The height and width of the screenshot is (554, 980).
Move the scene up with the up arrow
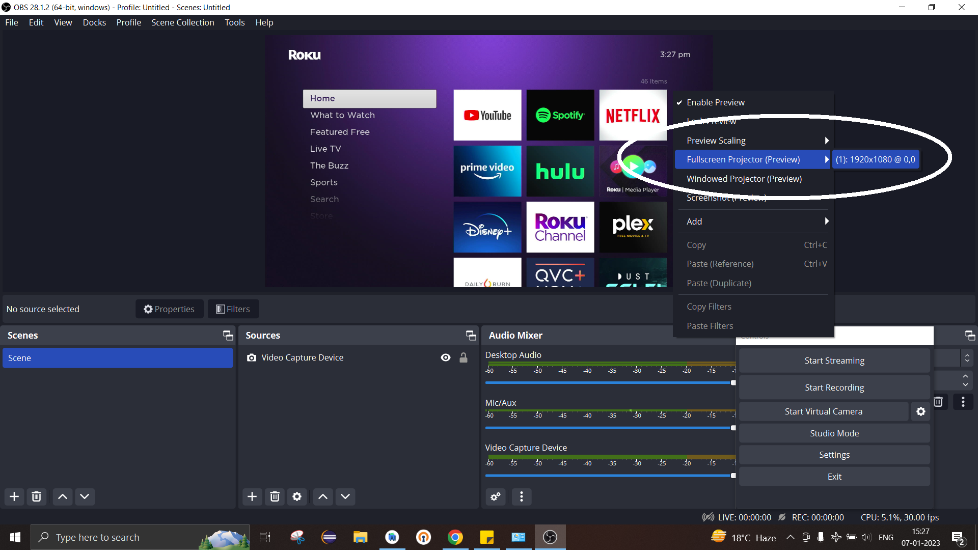[x=63, y=497]
